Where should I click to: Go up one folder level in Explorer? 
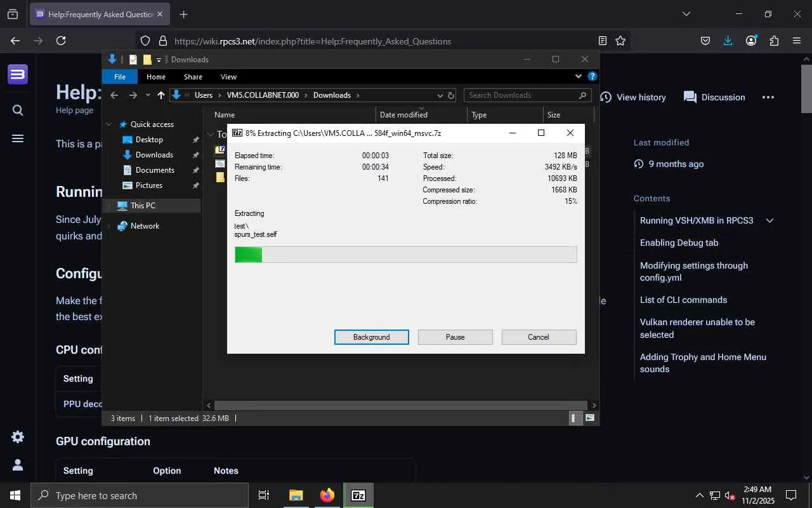pos(161,95)
